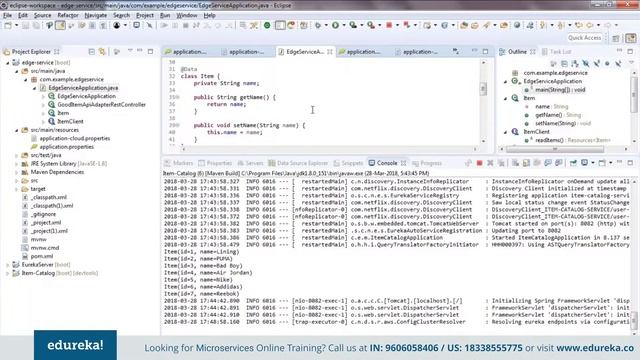Switch to the Progress tab
This screenshot has height=360, width=640.
[x=427, y=163]
